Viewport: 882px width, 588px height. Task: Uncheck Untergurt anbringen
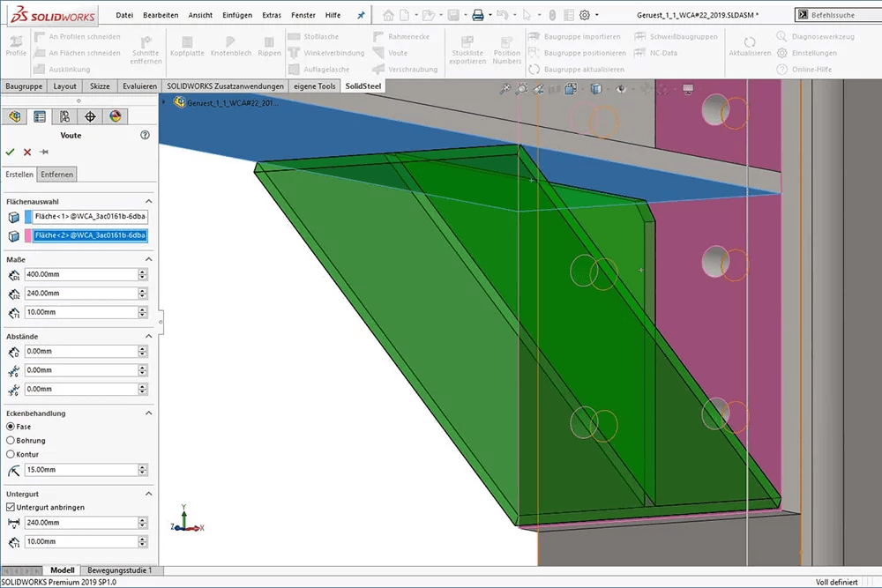[11, 507]
